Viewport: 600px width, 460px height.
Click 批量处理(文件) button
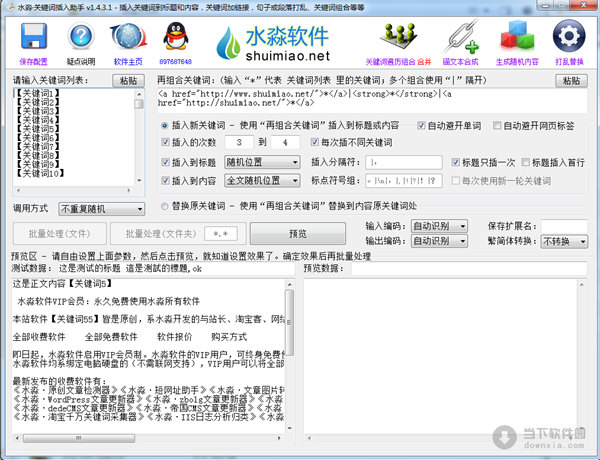[59, 233]
